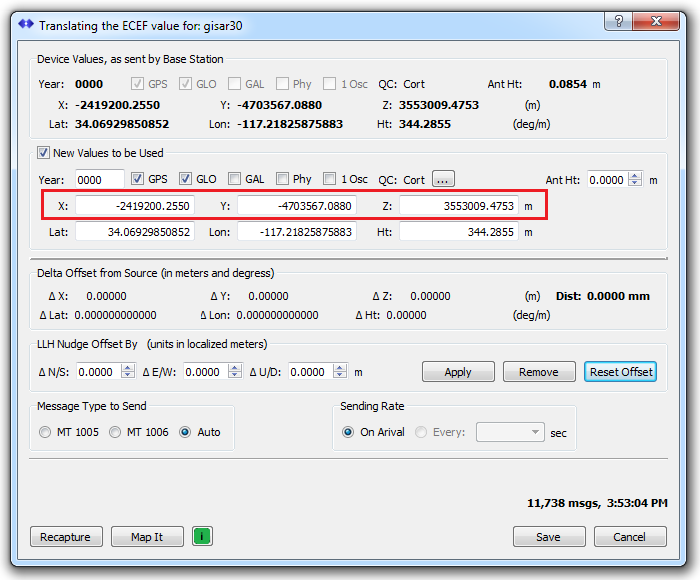Screen dimensions: 700x580
Task: Increase Δ E/W nudge value
Action: (x=235, y=368)
